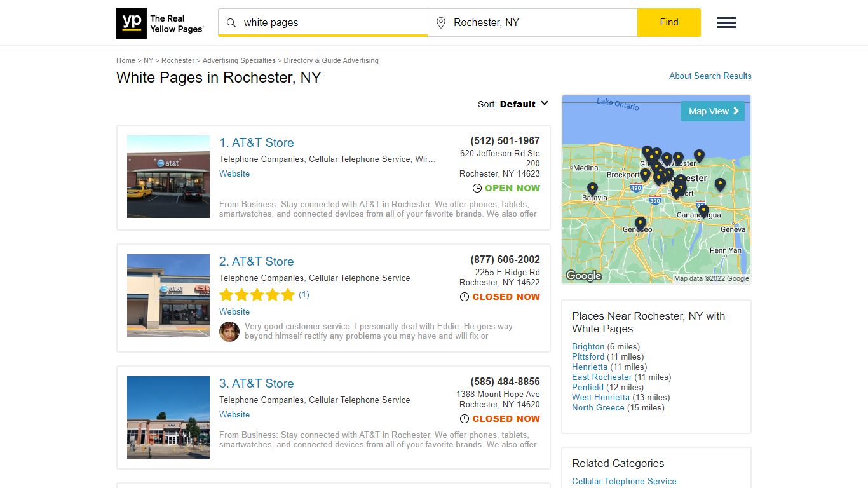Click Telephone Companies in first listing
The height and width of the screenshot is (488, 868).
pyautogui.click(x=262, y=159)
